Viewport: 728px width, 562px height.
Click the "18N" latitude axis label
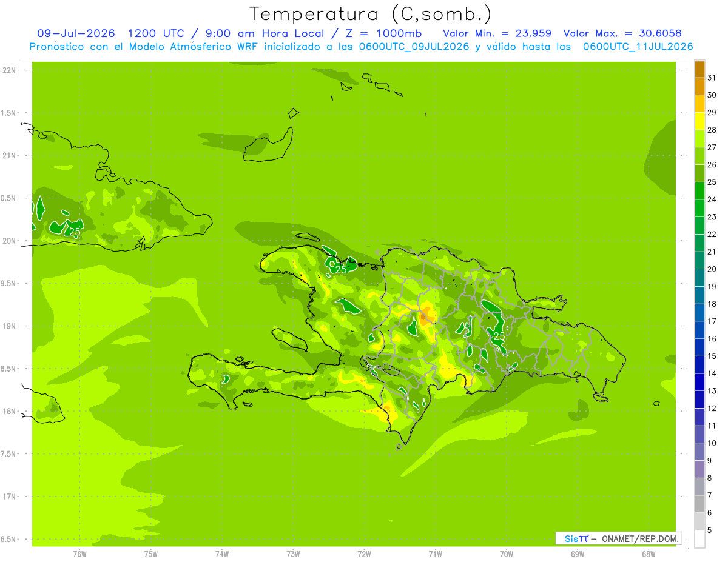(9, 411)
